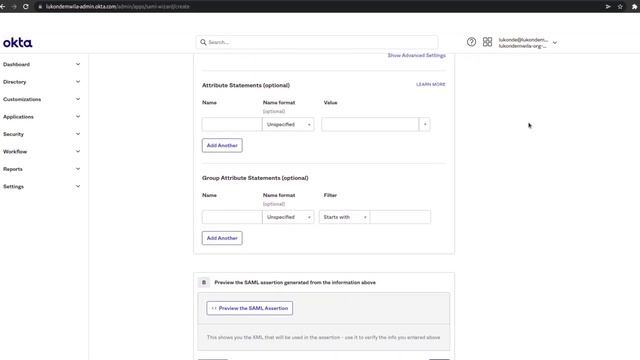
Task: Click the site lock icon in address bar
Action: pyautogui.click(x=40, y=7)
